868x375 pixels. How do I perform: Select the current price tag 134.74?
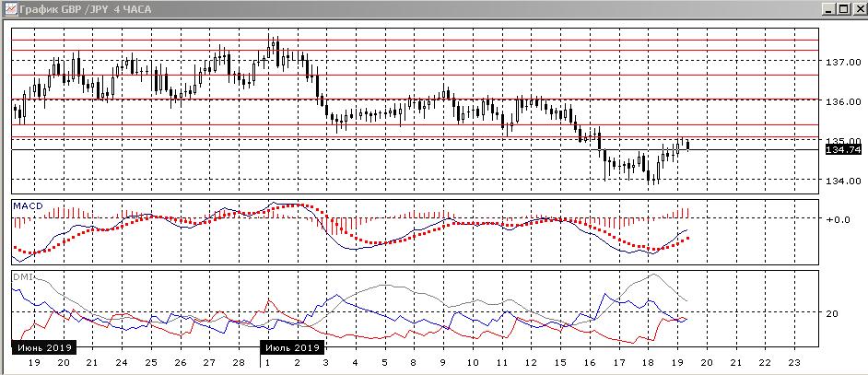click(x=842, y=149)
